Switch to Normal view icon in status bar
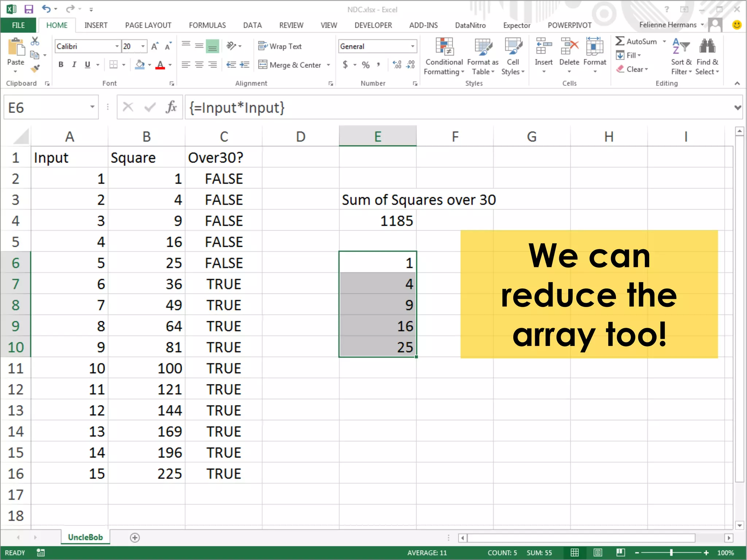Screen dimensions: 747x560 574,553
